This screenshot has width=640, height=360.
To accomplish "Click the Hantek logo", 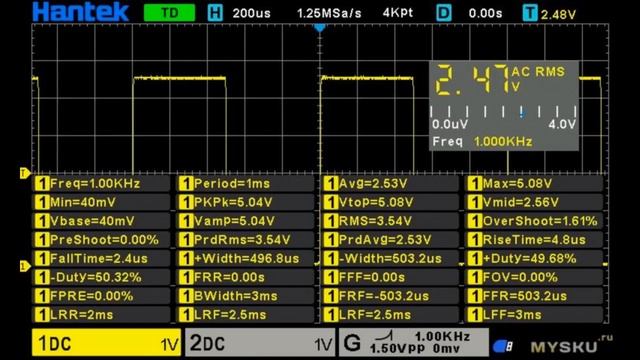I will 80,12.
